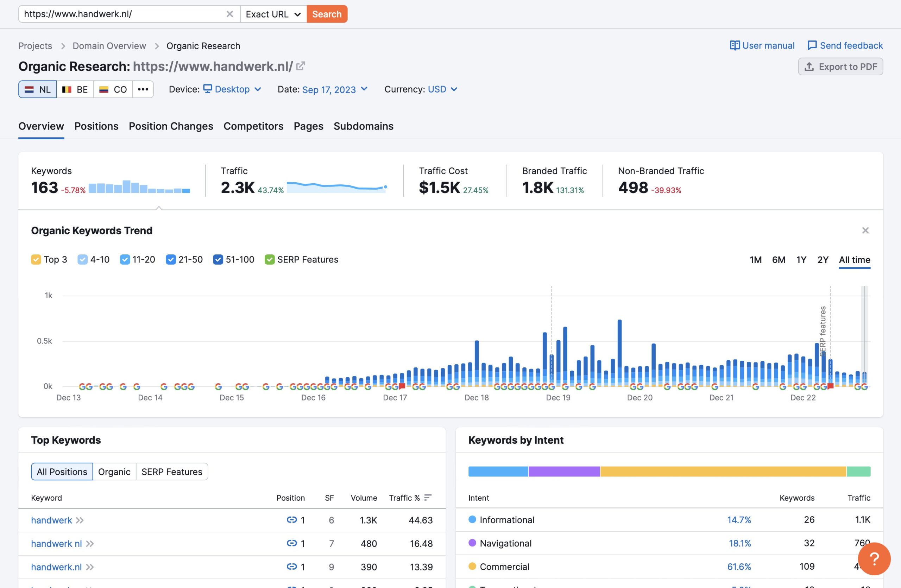Switch to the Competitors tab
901x588 pixels.
tap(253, 126)
